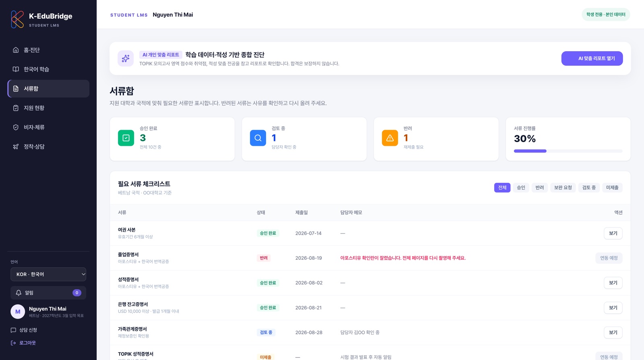Open the 알림 notifications button
This screenshot has height=360, width=644.
48,293
